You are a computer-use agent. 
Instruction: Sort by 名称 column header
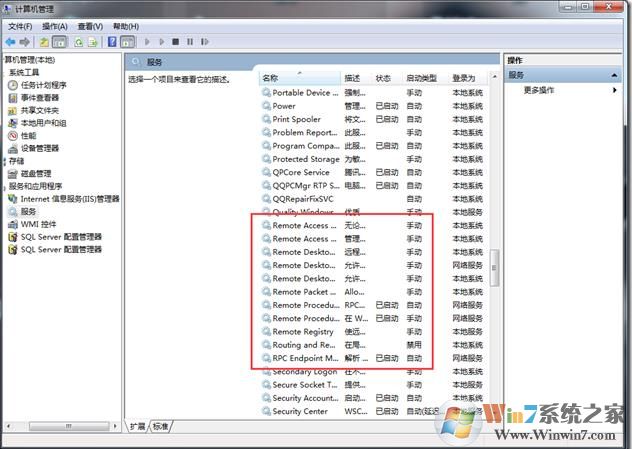(300, 78)
